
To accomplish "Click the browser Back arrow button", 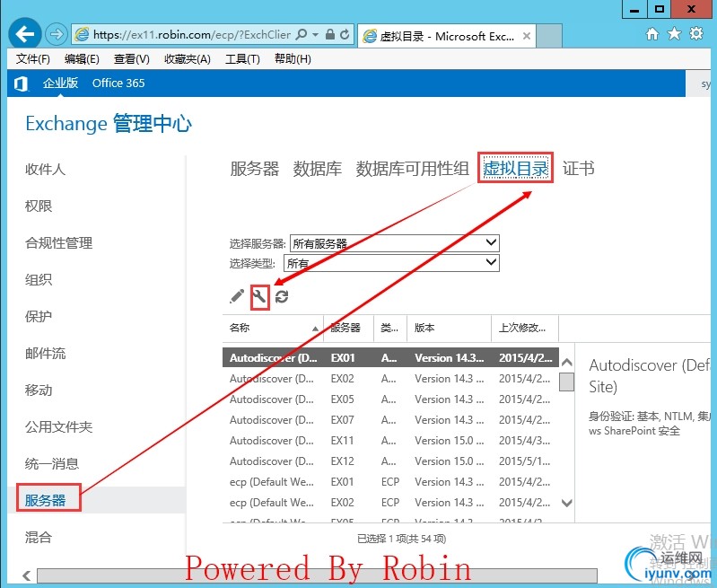I will 25,34.
